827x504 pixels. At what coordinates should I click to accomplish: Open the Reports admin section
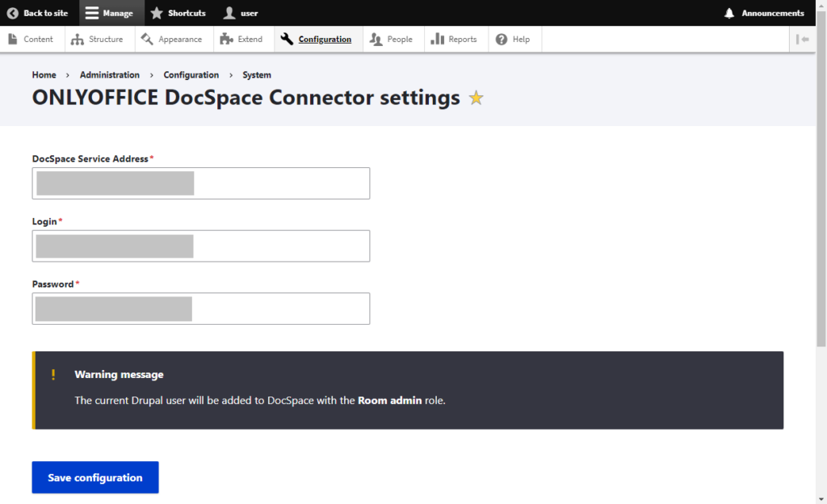(455, 39)
